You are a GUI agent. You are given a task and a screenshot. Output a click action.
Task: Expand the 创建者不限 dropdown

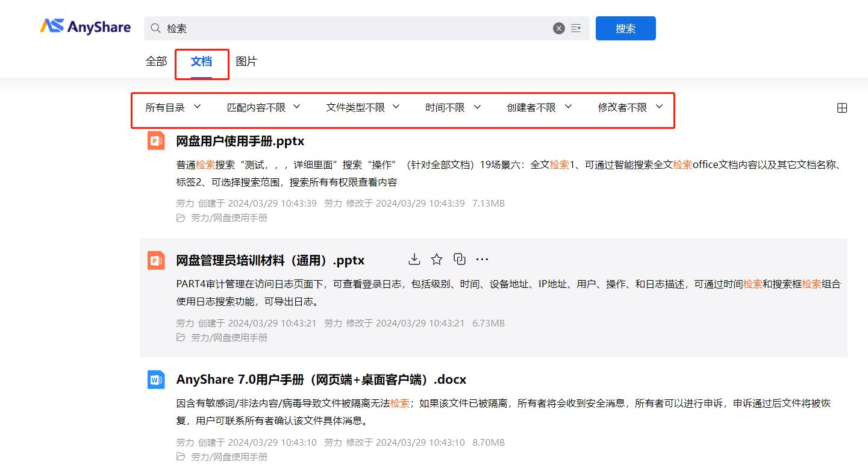pos(539,107)
